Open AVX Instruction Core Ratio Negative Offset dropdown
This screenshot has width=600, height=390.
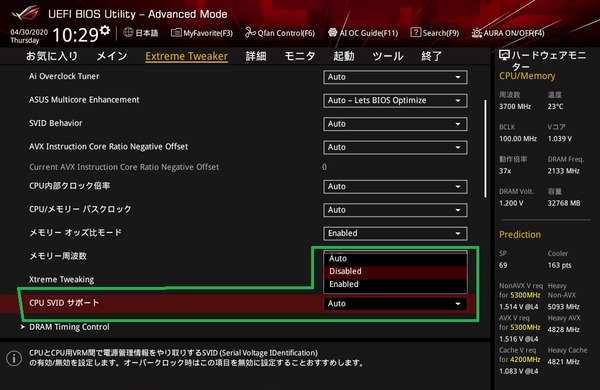tap(395, 147)
